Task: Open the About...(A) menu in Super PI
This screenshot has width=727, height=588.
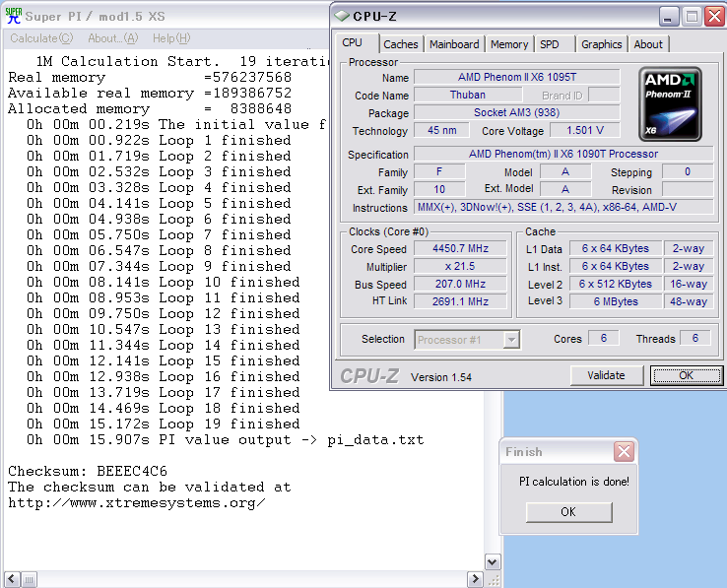Action: [113, 38]
